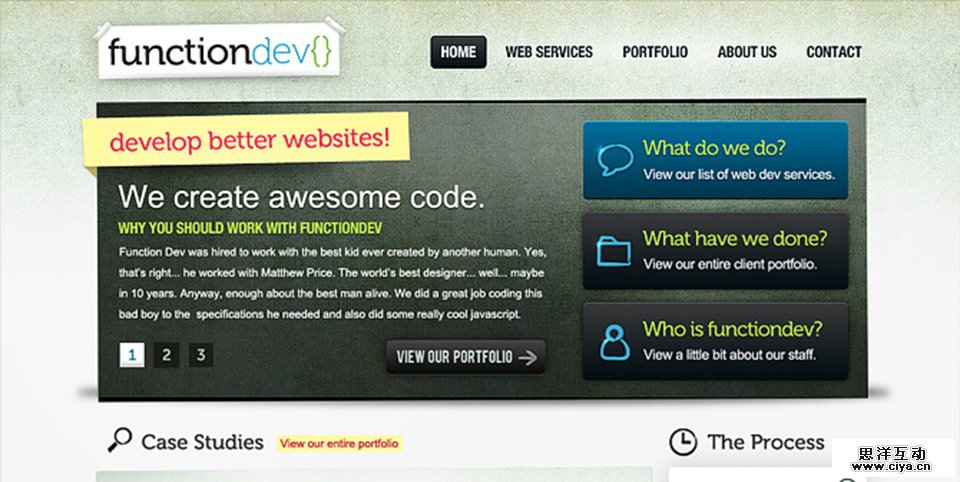Click the person silhouette staff icon
Image resolution: width=960 pixels, height=482 pixels.
[615, 342]
